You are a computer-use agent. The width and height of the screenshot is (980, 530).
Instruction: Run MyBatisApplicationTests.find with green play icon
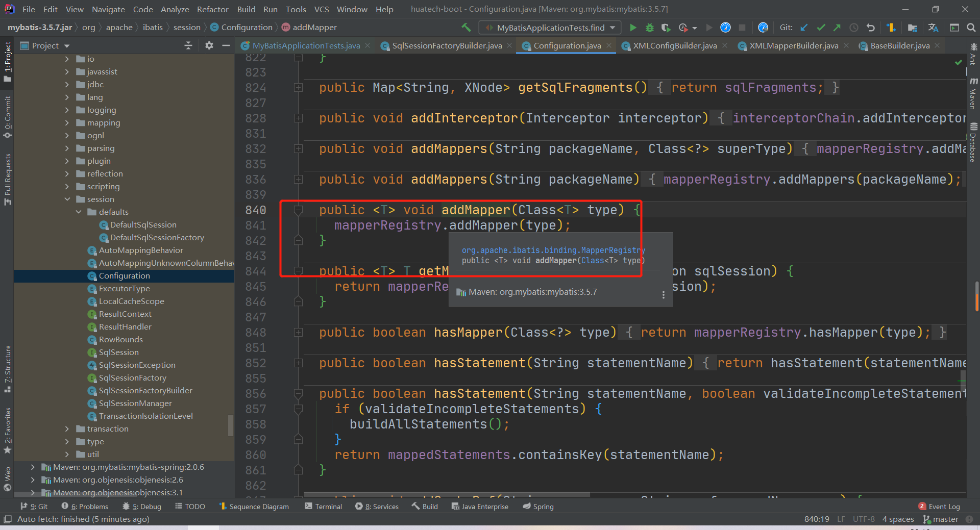pyautogui.click(x=633, y=28)
